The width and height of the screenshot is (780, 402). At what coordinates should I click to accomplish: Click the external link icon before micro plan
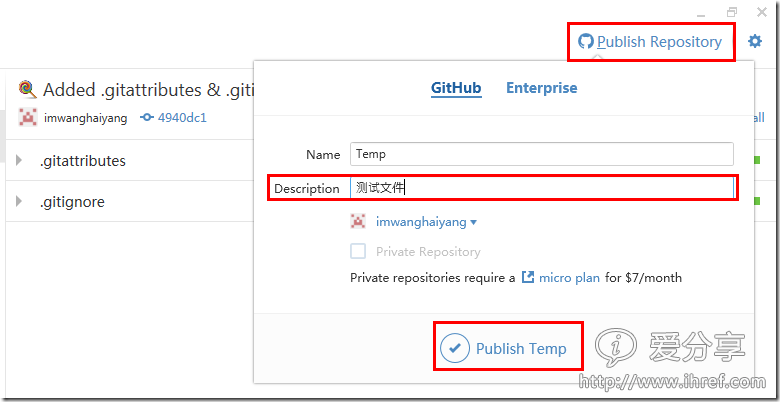point(527,277)
